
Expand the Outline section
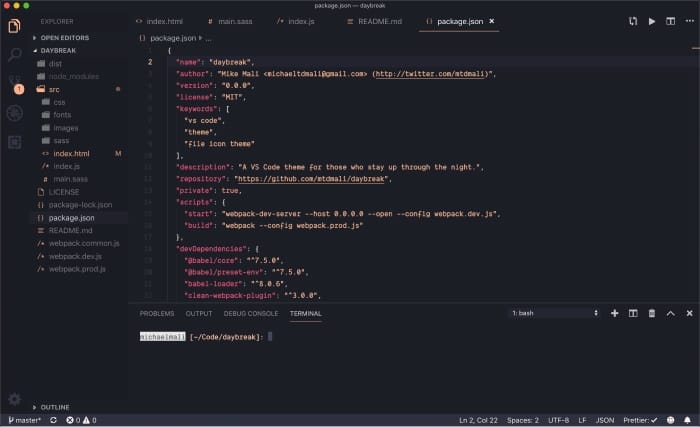pyautogui.click(x=54, y=407)
